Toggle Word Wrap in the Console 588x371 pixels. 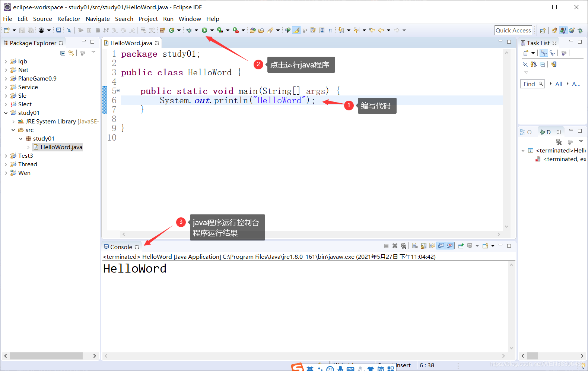pyautogui.click(x=432, y=246)
